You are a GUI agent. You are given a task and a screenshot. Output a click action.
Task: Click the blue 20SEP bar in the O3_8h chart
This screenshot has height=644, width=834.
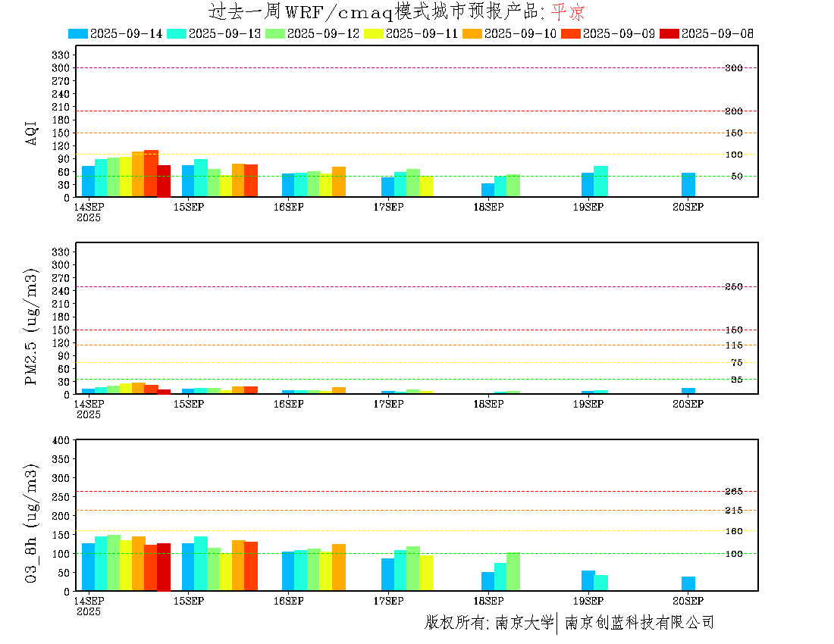(x=688, y=583)
